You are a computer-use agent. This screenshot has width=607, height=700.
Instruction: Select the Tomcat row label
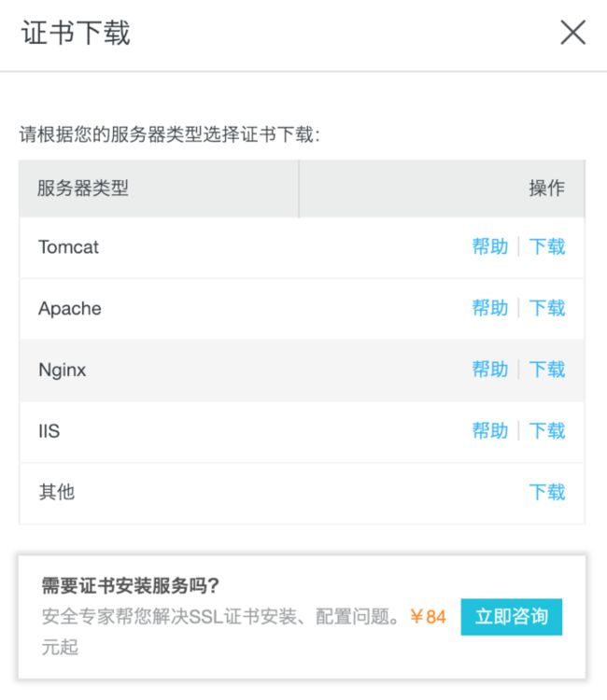pyautogui.click(x=68, y=247)
